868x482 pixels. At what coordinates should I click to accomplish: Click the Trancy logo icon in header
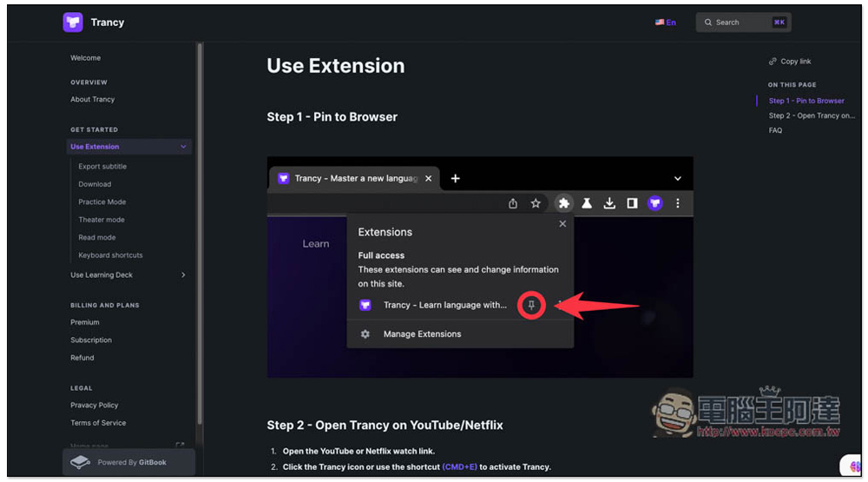tap(73, 23)
